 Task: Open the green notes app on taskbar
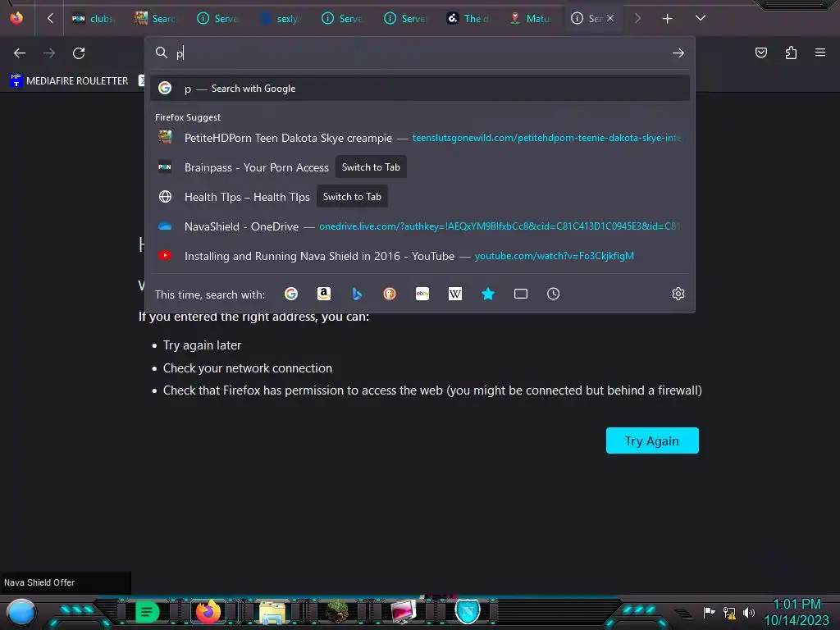point(147,611)
